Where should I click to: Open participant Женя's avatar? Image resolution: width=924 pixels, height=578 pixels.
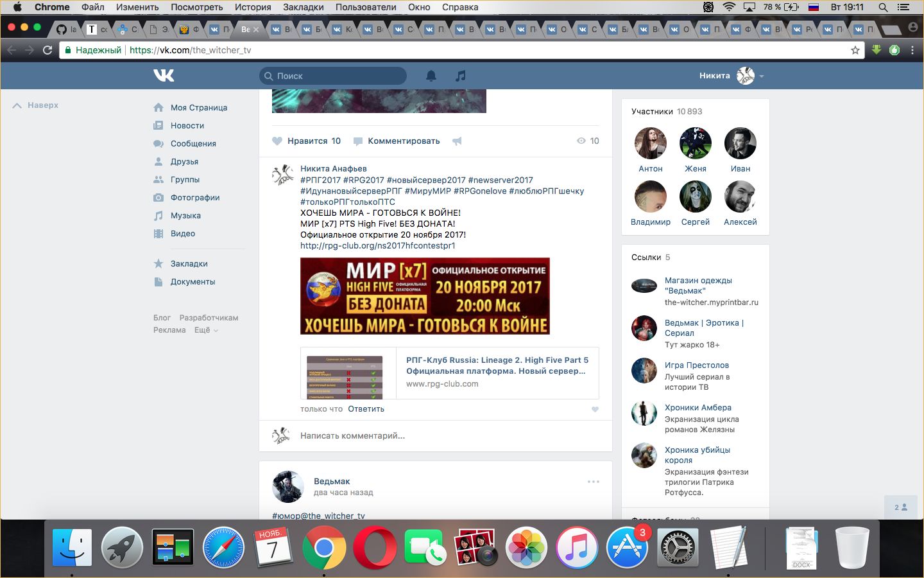tap(696, 143)
